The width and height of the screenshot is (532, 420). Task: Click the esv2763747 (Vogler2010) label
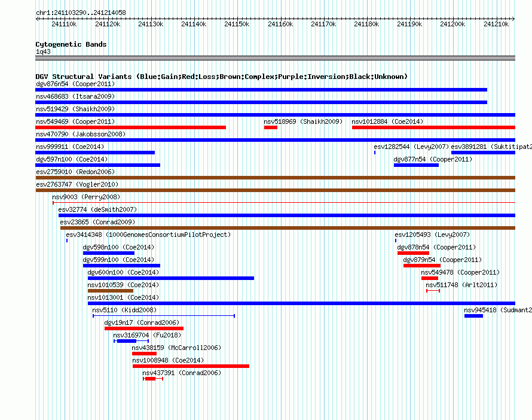point(77,184)
